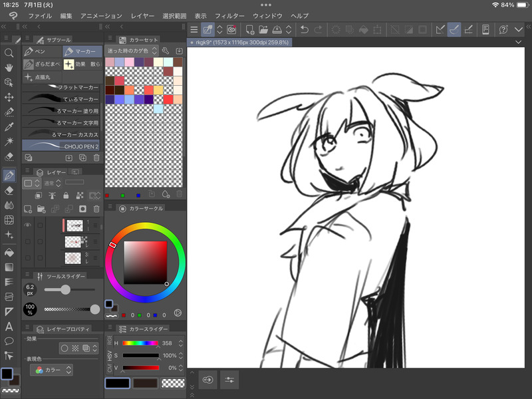Adjust the H value stepper arrows

[x=181, y=343]
